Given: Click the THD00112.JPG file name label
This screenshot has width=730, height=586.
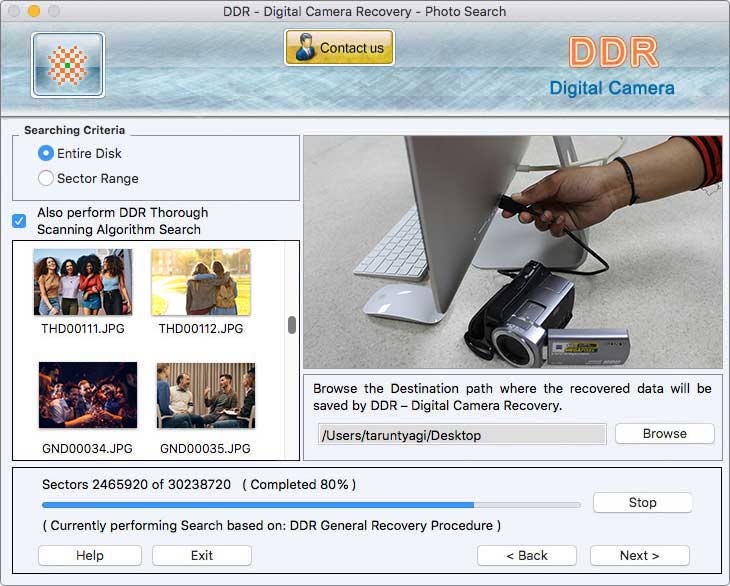Looking at the screenshot, I should tap(201, 329).
